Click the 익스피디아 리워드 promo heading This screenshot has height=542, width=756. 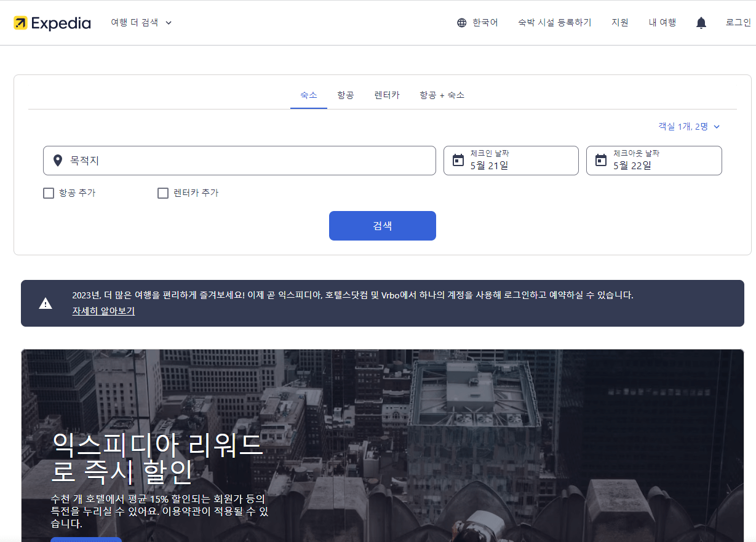tap(157, 458)
